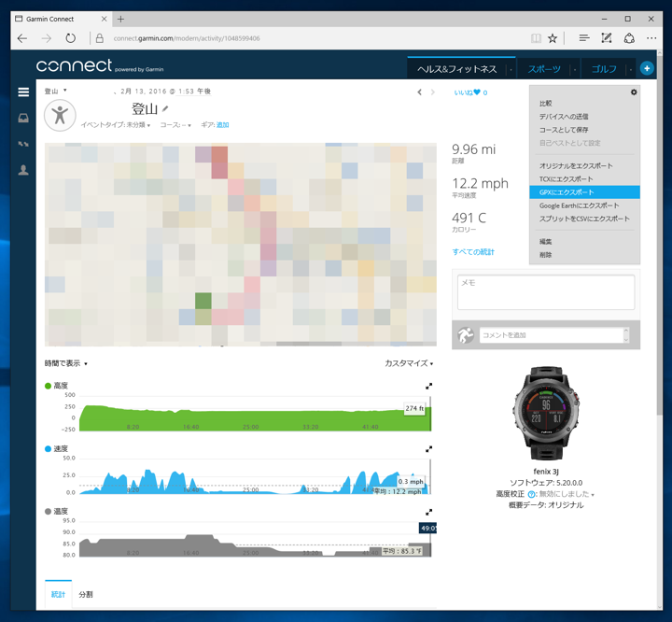The width and height of the screenshot is (672, 622).
Task: Choose GPXにエクスポート menu item
Action: (x=584, y=192)
